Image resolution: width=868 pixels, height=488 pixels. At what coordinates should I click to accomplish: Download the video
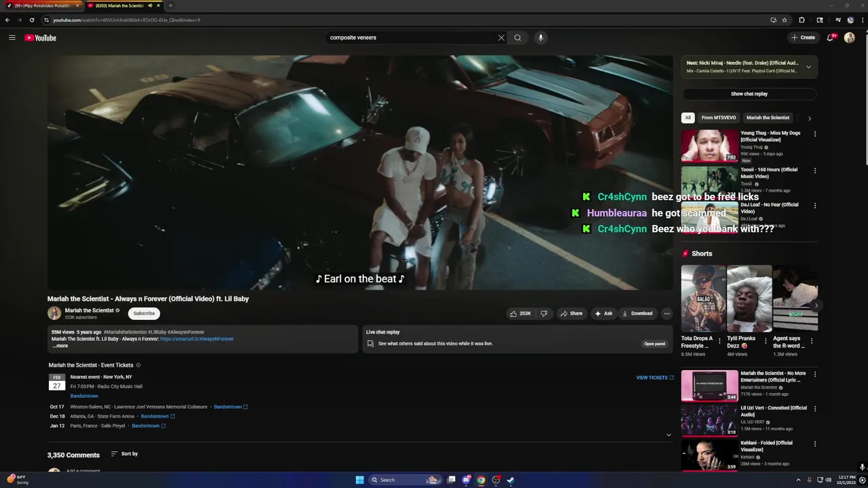tap(637, 313)
